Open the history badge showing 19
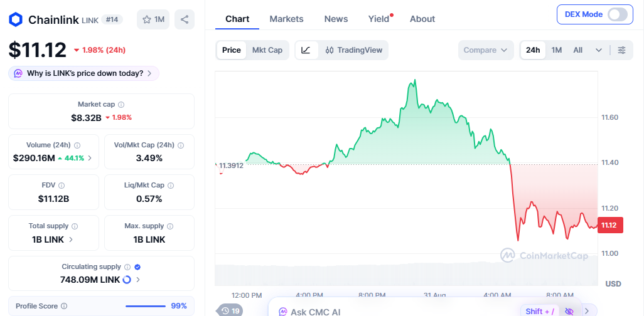644x316 pixels. tap(230, 310)
